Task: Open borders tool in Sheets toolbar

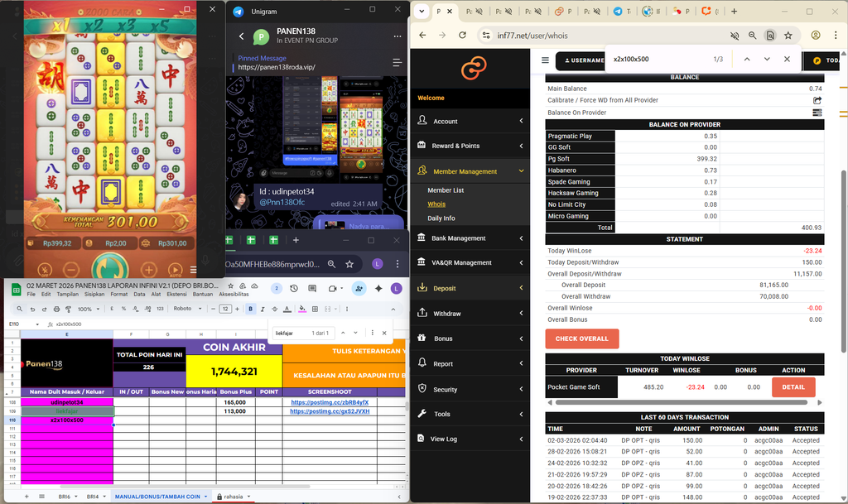Action: 315,309
